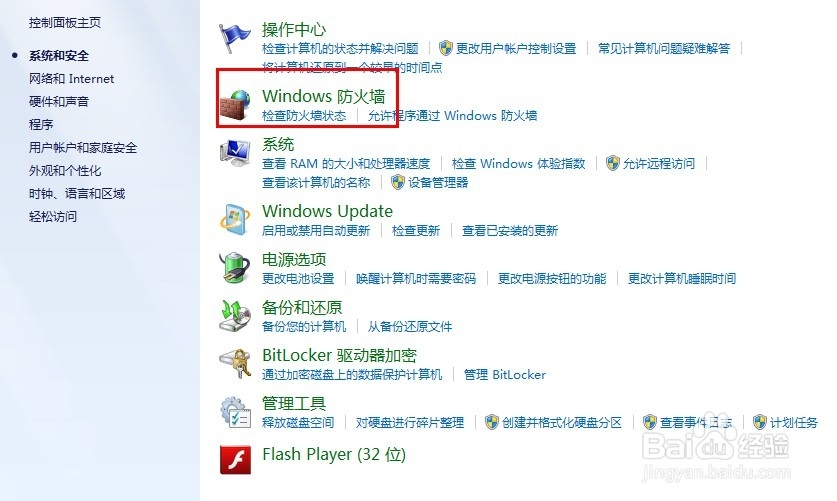Open the 检查更新 link
Screen dimensions: 837x501
[x=416, y=230]
